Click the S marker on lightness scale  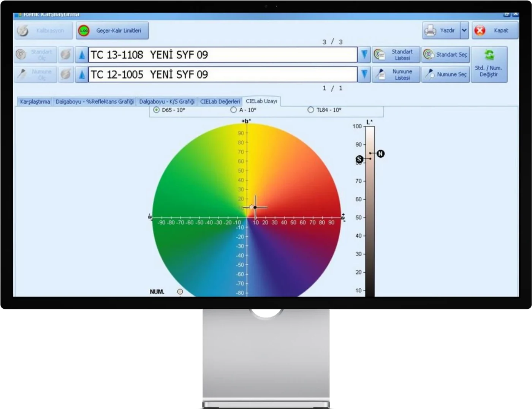pyautogui.click(x=359, y=159)
